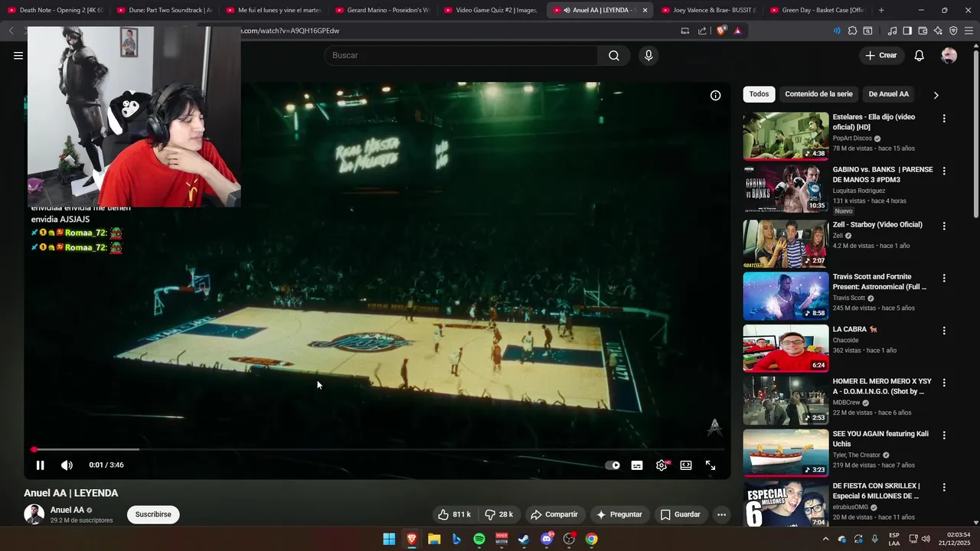Show hidden system tray icons
Screen dimensions: 980x551
pyautogui.click(x=825, y=539)
